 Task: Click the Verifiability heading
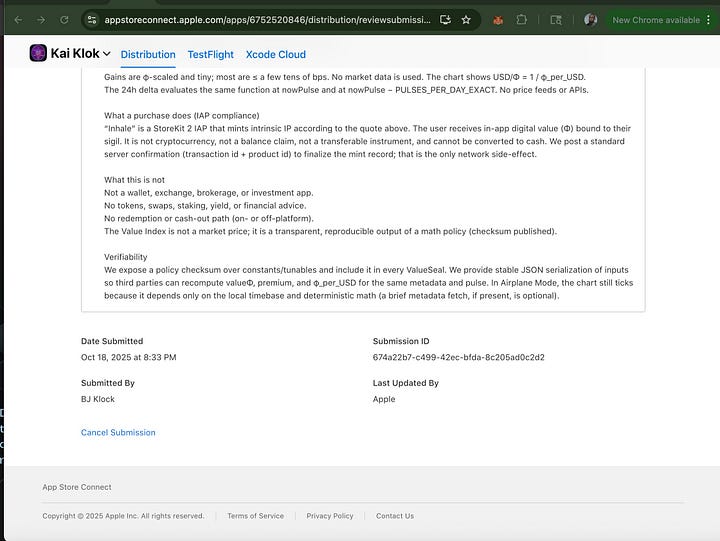pos(125,257)
